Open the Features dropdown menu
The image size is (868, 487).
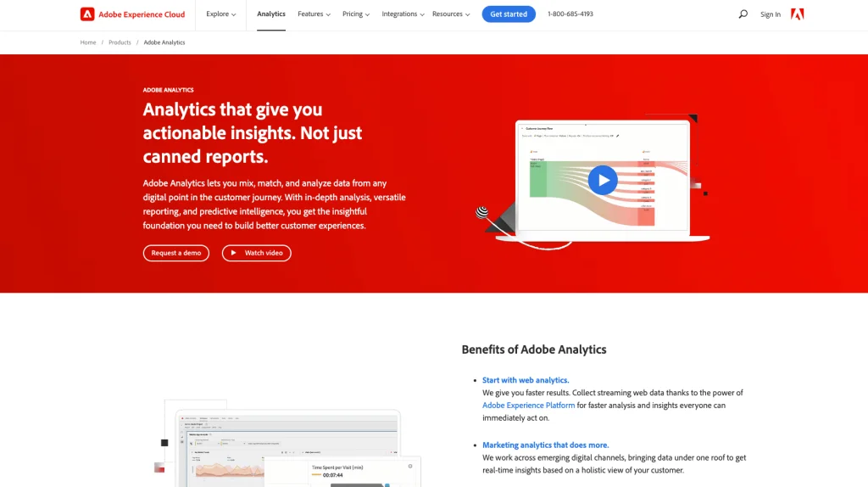(x=314, y=14)
